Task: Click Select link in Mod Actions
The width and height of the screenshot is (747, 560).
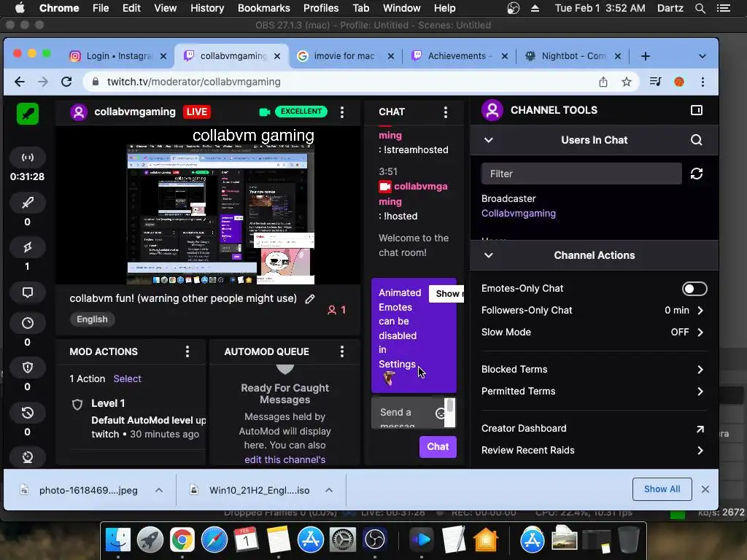Action: click(x=127, y=379)
